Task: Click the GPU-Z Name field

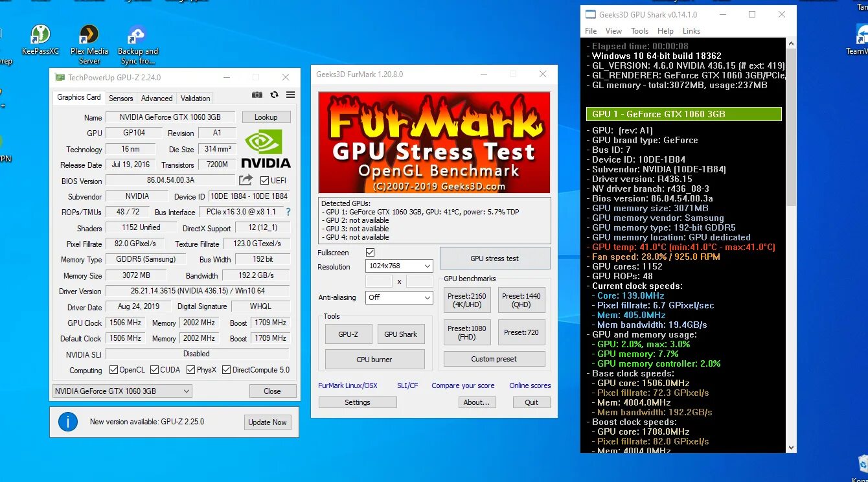Action: pyautogui.click(x=171, y=117)
